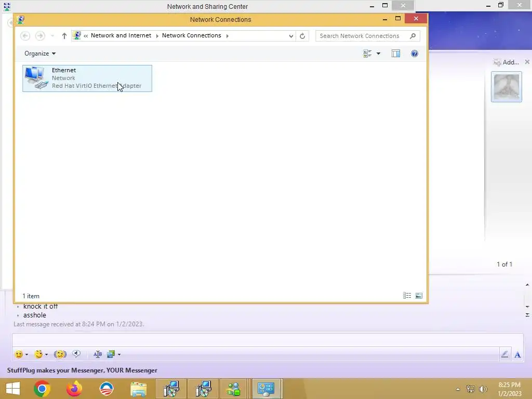Image resolution: width=532 pixels, height=399 pixels.
Task: Click contact display picture thumbnail in Messenger
Action: (x=506, y=87)
